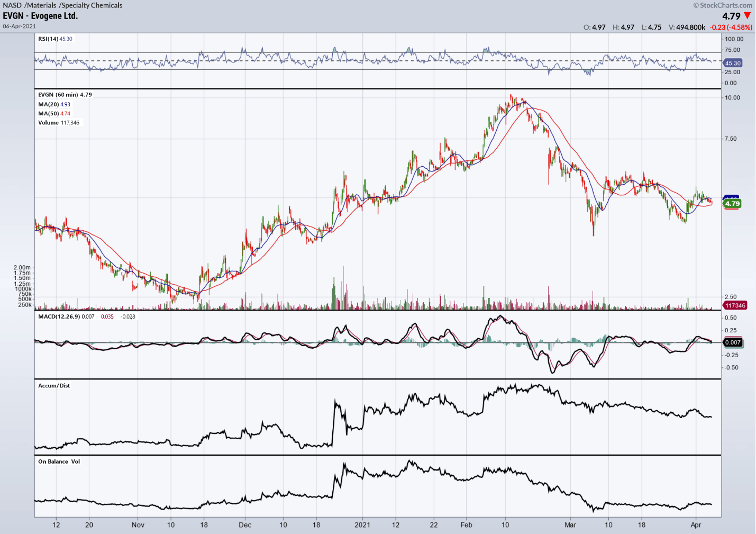Click the 'MA(20) 4.93' legend entry
The height and width of the screenshot is (534, 756).
click(x=54, y=104)
